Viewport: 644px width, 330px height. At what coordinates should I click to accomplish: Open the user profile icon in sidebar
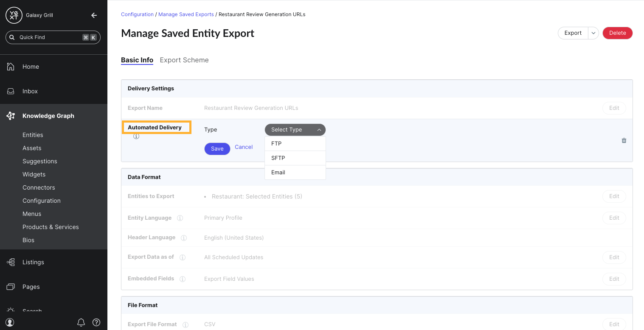tap(10, 322)
